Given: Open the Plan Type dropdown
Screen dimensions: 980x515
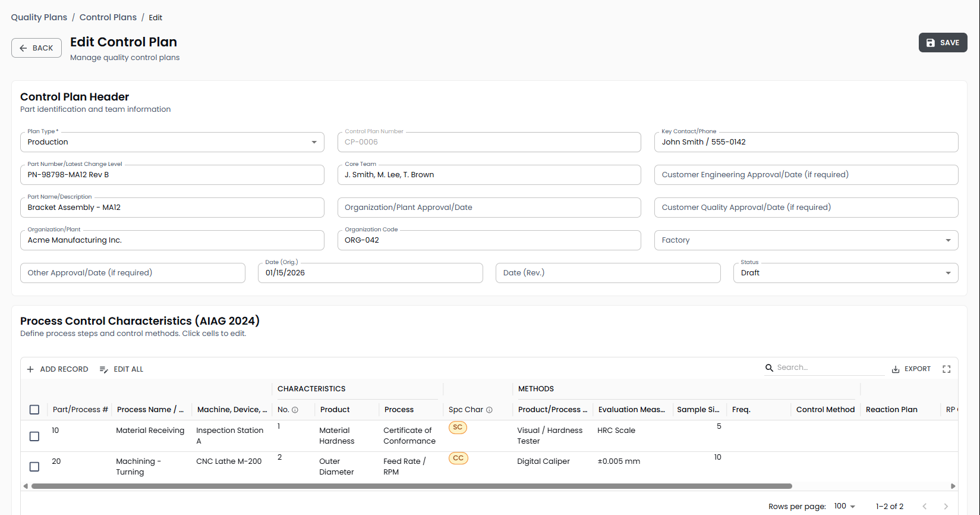Looking at the screenshot, I should coord(172,142).
